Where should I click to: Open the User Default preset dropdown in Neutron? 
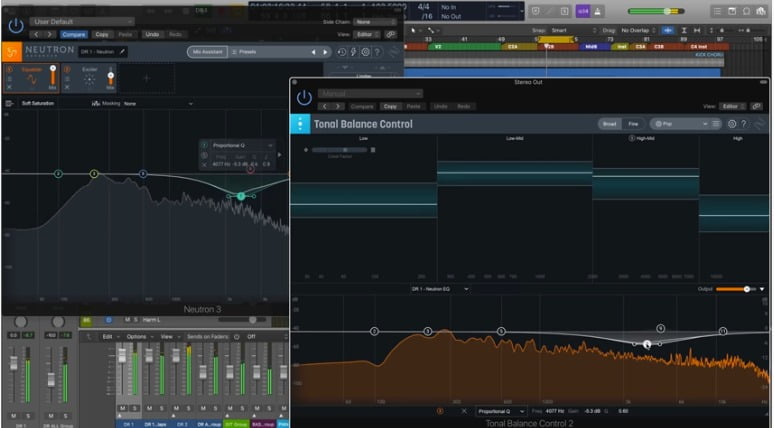82,22
